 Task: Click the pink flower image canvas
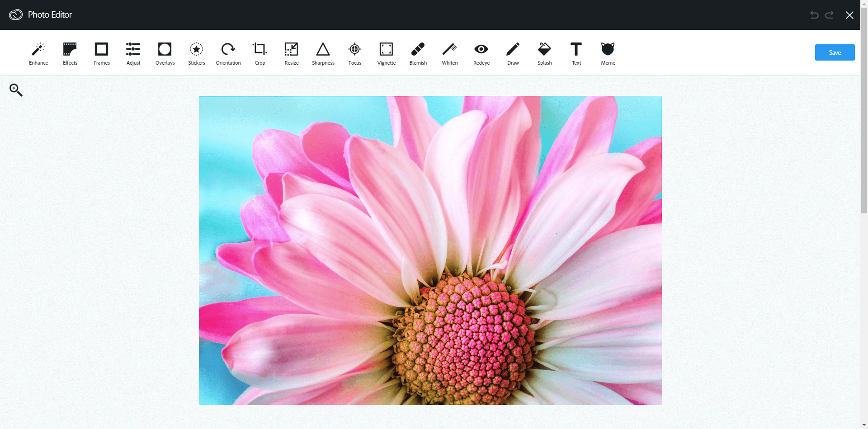coord(430,250)
